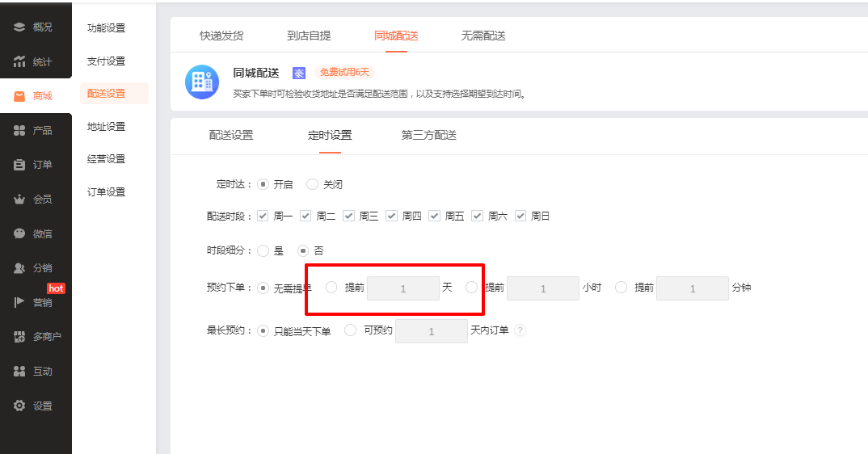Click the help question mark beside 天内订单
This screenshot has height=454, width=868.
(520, 330)
